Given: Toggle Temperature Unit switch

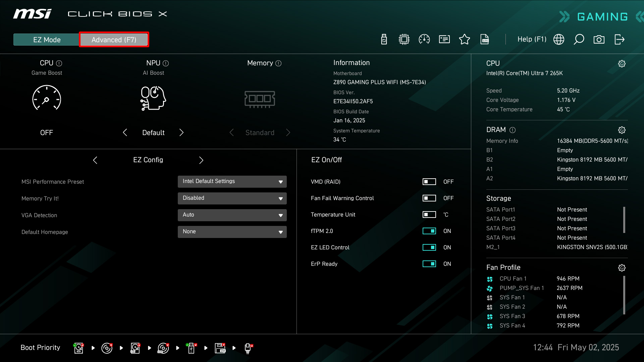Looking at the screenshot, I should (x=429, y=215).
